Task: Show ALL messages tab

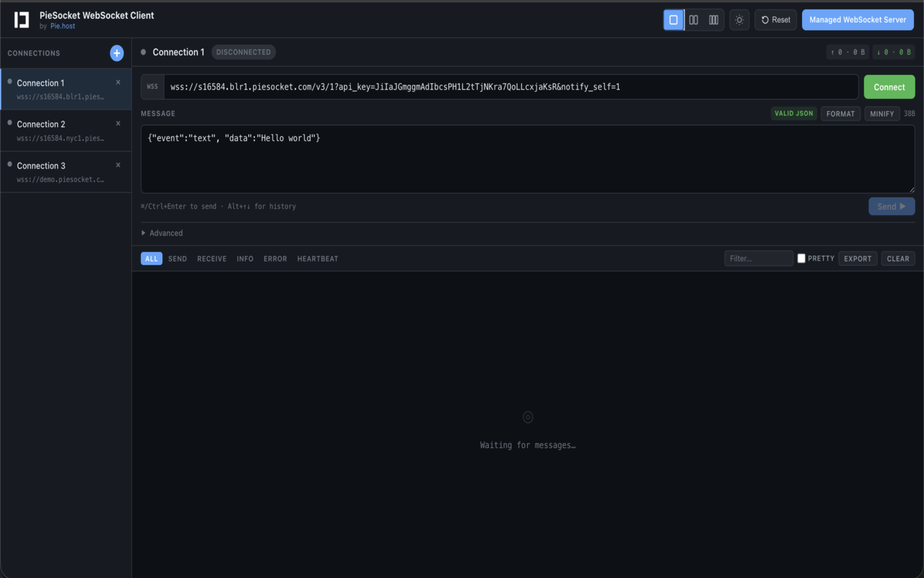Action: coord(152,259)
